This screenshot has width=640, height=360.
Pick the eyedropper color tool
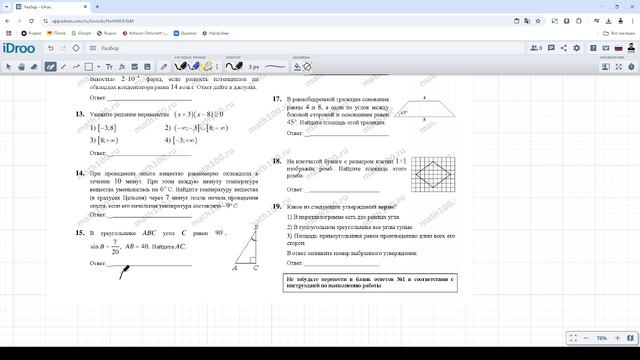click(164, 67)
